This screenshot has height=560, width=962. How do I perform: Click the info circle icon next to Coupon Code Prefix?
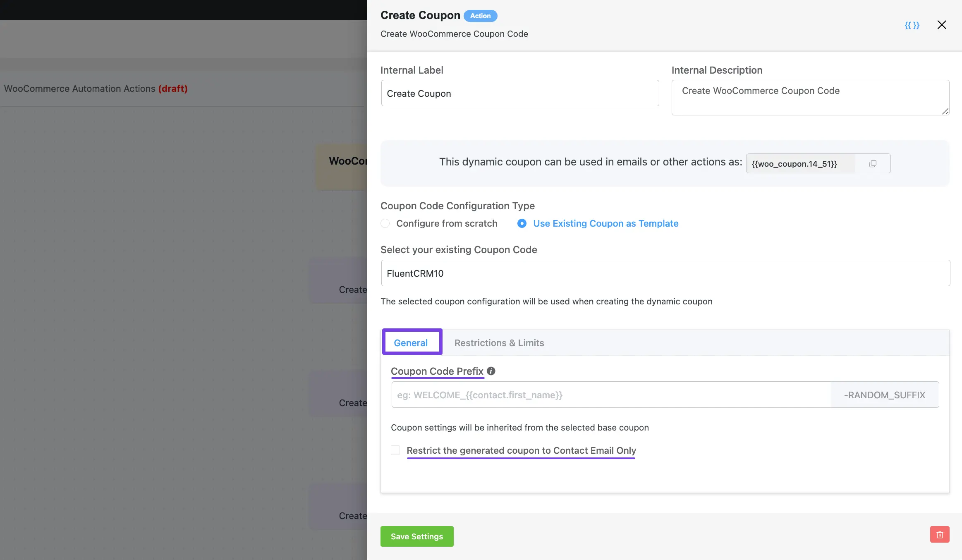tap(491, 371)
